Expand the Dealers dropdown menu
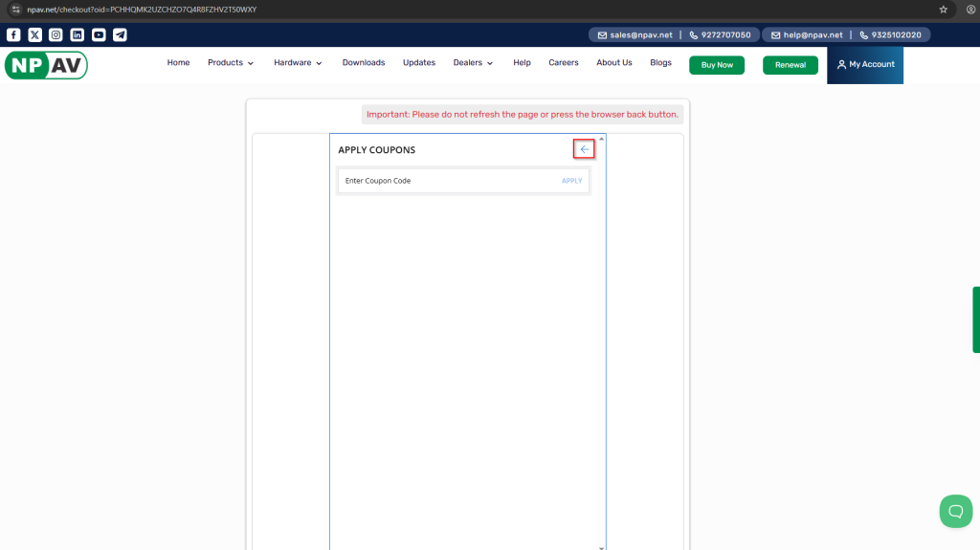Viewport: 980px width, 550px height. (x=473, y=63)
